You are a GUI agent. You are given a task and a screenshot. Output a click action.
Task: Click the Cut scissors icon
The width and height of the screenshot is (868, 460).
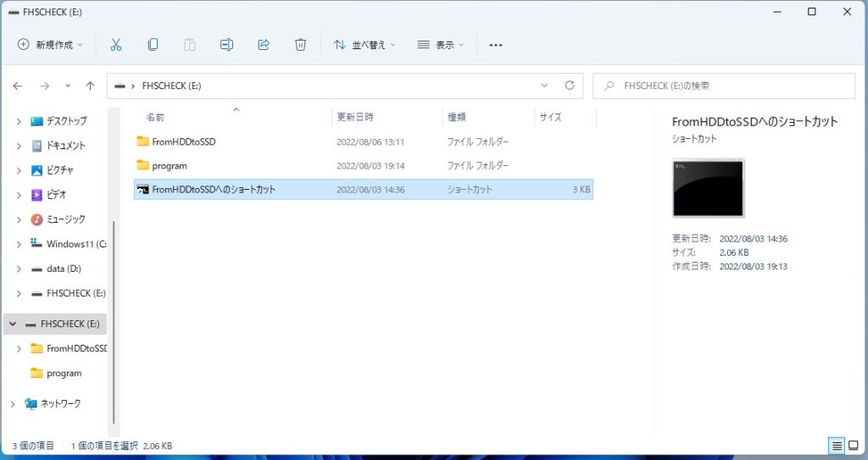tap(115, 45)
